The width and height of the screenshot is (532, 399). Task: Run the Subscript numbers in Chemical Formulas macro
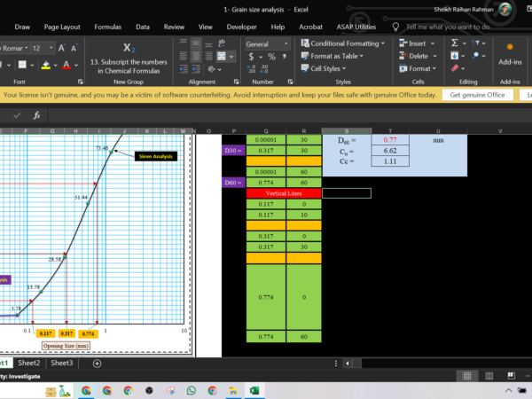(x=129, y=58)
